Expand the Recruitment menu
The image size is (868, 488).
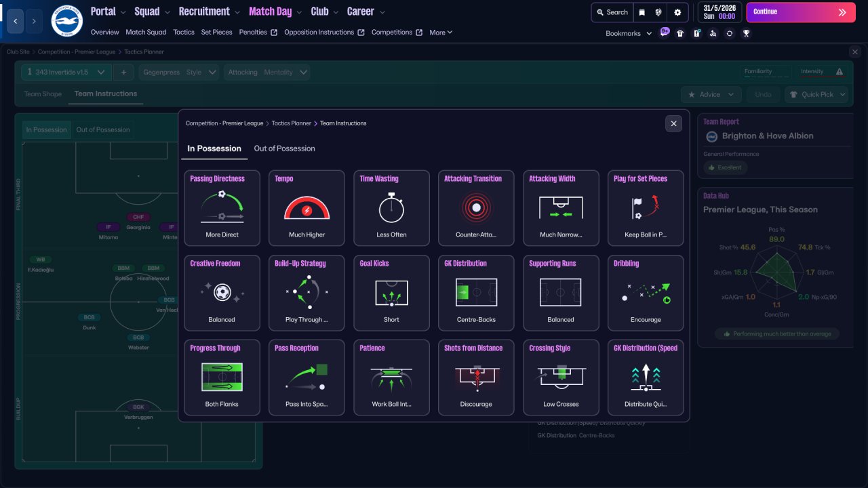(x=209, y=12)
